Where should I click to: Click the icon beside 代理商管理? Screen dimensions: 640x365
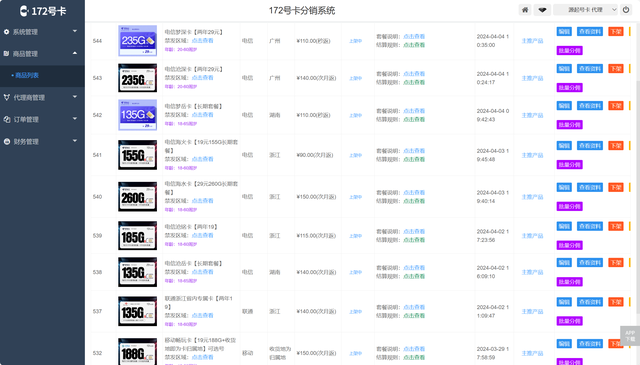coord(7,98)
